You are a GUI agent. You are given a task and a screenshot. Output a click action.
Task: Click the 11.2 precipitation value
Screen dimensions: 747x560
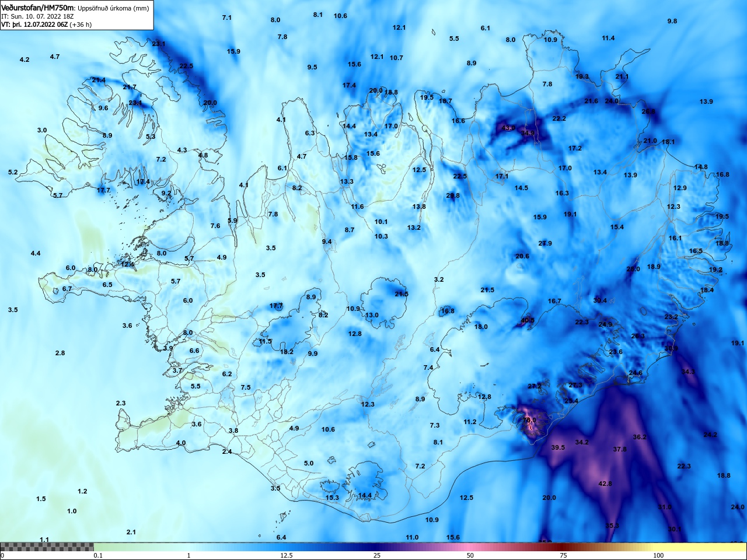[470, 422]
